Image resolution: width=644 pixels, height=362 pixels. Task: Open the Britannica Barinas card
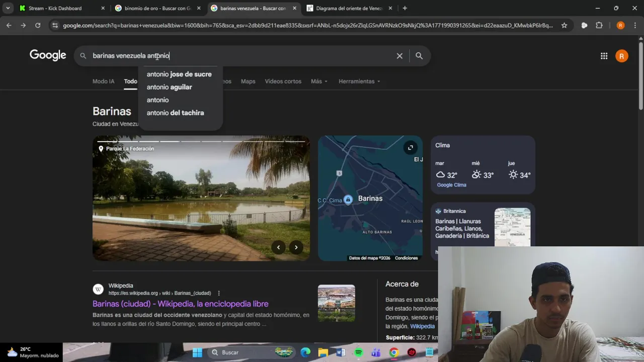(462, 229)
